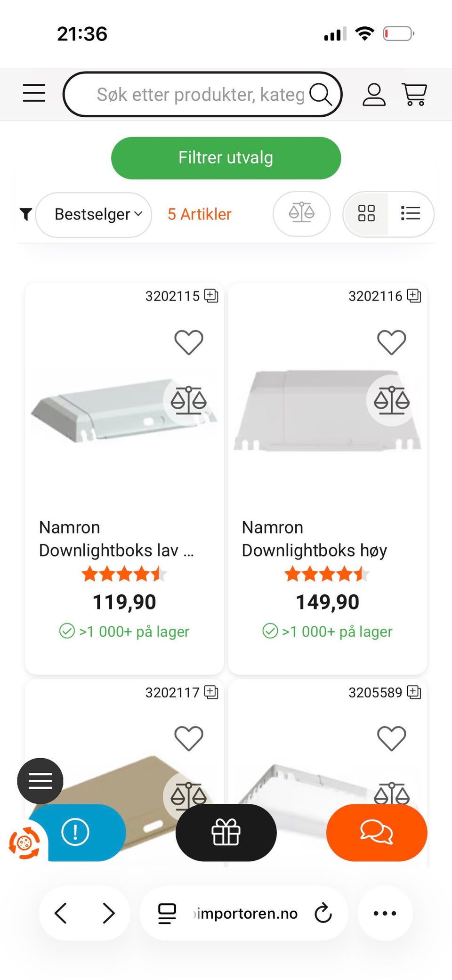The image size is (452, 980).
Task: Add Downlightboks lav to compare
Action: [x=189, y=400]
